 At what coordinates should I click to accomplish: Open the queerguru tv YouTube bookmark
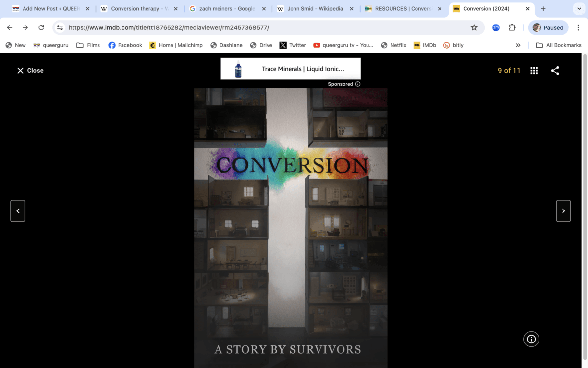pos(343,45)
